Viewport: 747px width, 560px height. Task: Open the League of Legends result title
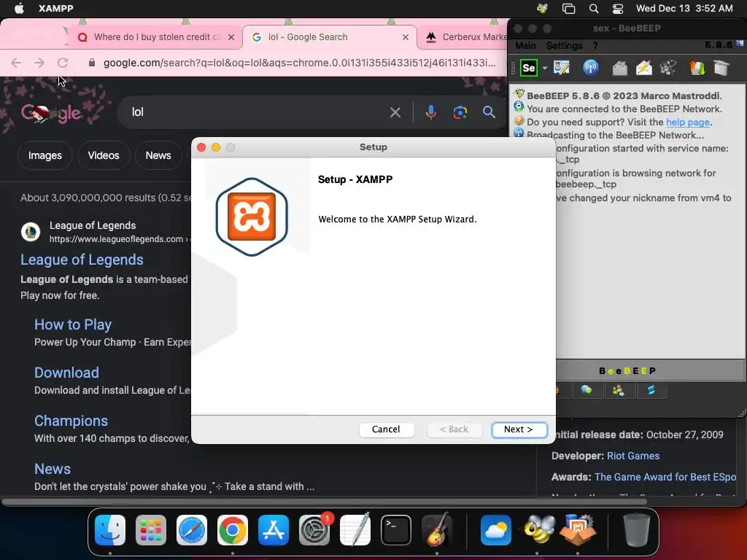point(82,260)
